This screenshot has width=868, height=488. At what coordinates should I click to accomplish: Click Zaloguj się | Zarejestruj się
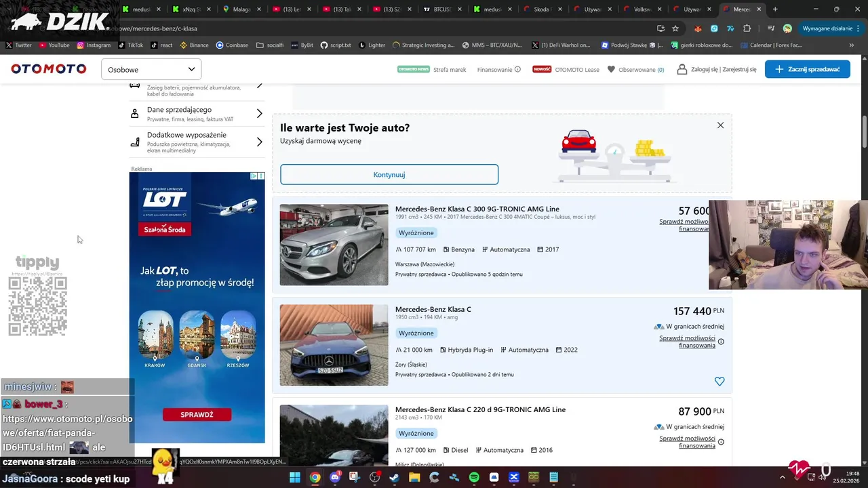pos(724,69)
